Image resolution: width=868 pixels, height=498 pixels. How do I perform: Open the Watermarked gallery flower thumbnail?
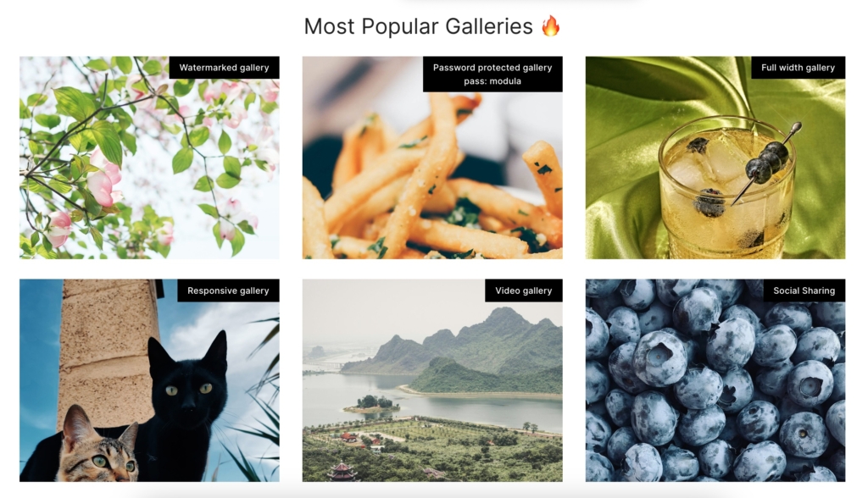[149, 158]
